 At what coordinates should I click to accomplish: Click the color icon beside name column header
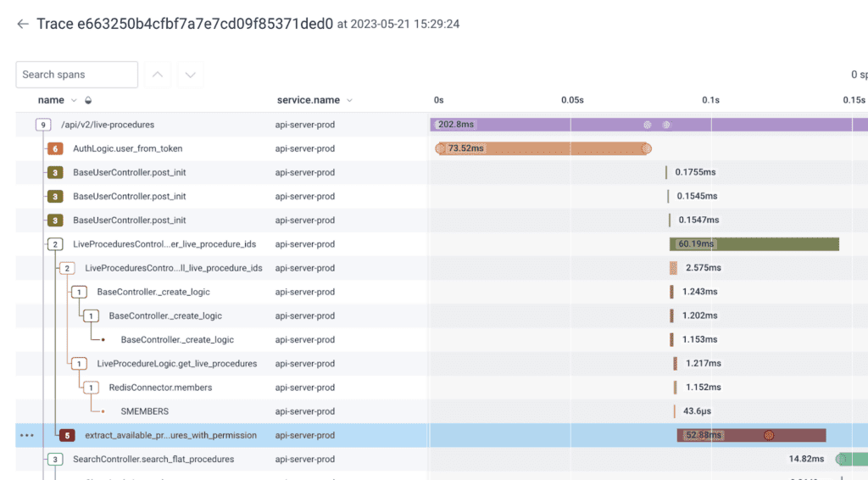(88, 100)
